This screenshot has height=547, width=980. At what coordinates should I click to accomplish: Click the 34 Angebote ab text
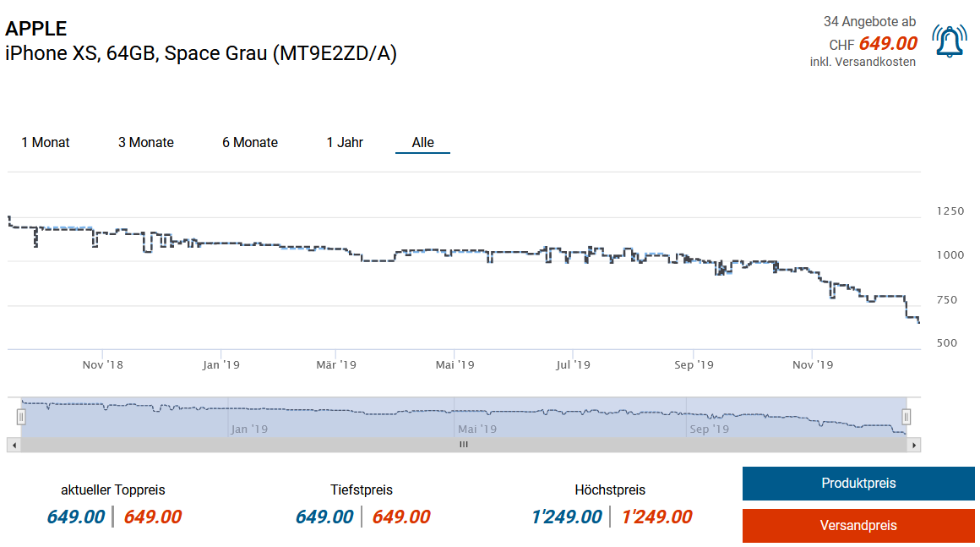click(869, 22)
